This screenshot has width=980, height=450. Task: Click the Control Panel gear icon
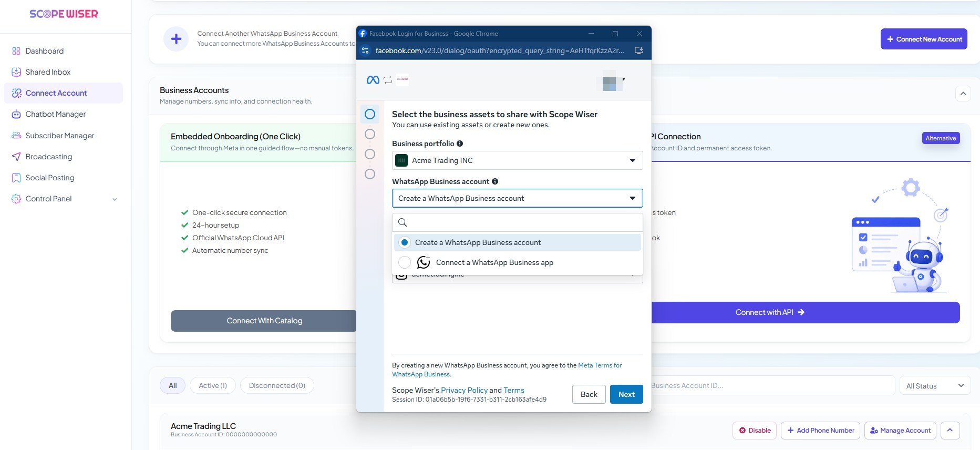tap(16, 199)
